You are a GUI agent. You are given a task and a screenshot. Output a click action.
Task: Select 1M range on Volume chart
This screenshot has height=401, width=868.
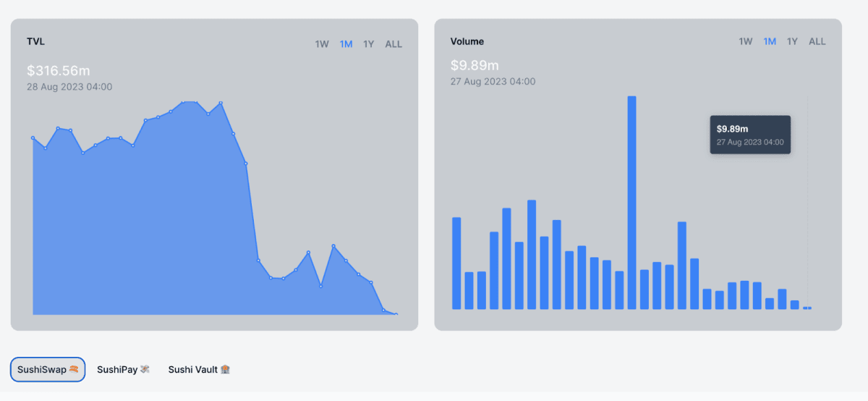coord(770,41)
